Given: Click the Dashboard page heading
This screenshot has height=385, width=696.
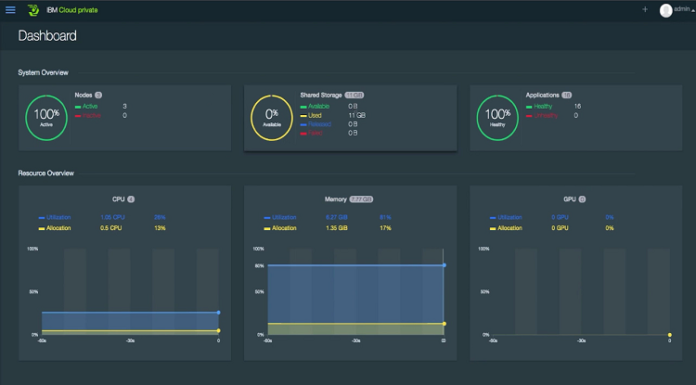Looking at the screenshot, I should (x=47, y=36).
